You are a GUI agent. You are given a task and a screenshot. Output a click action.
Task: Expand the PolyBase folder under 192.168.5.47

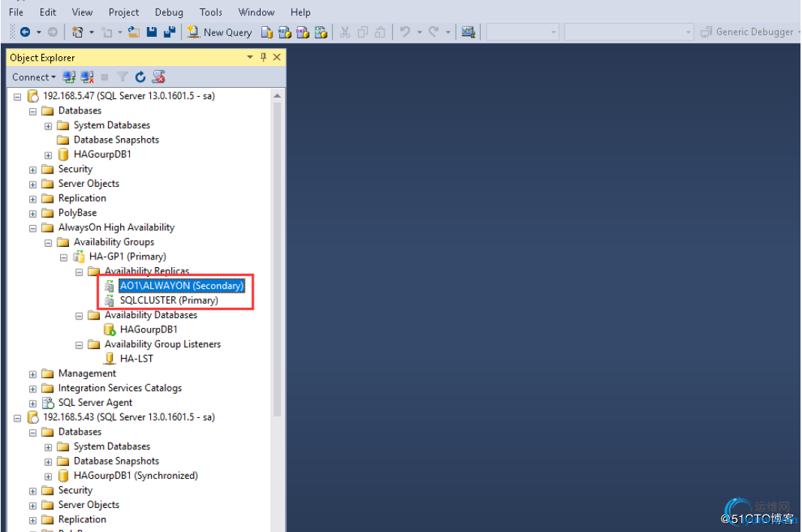33,214
